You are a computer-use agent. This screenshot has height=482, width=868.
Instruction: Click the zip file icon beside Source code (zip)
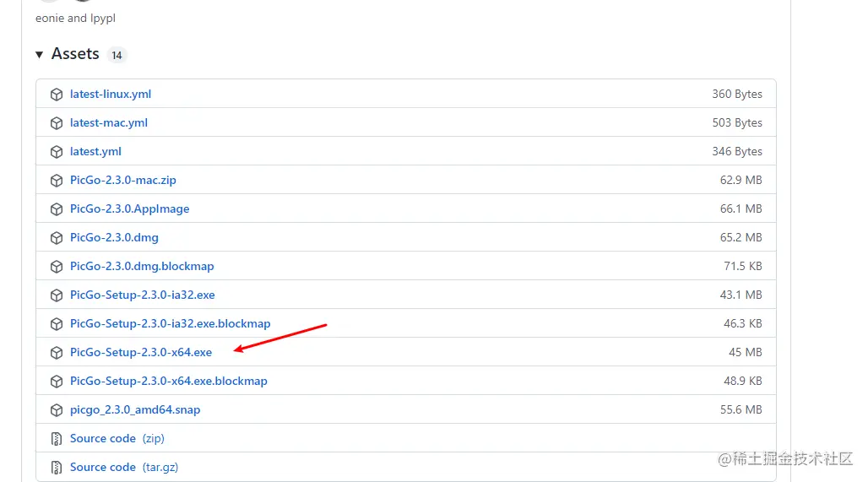(57, 439)
